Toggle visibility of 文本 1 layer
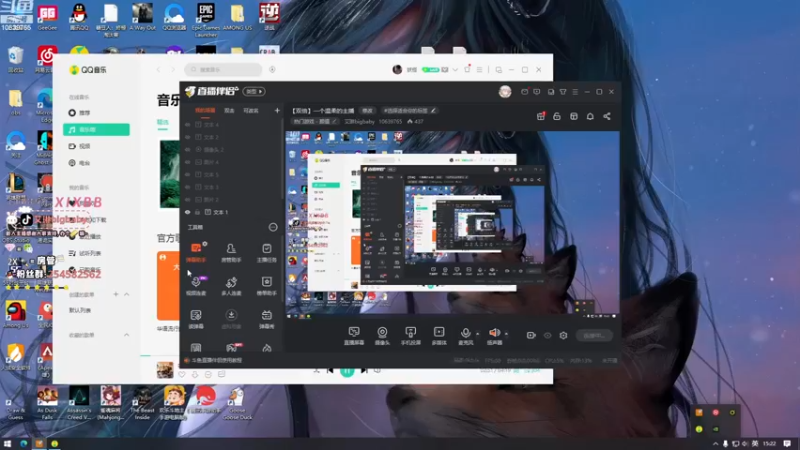This screenshot has width=800, height=450. [188, 212]
